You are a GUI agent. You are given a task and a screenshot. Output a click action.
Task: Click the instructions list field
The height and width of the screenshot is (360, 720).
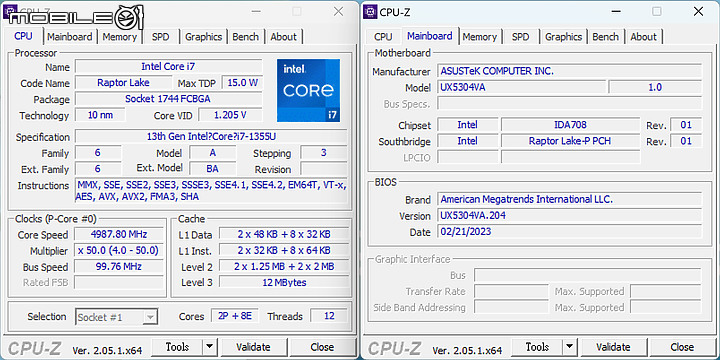pyautogui.click(x=211, y=191)
